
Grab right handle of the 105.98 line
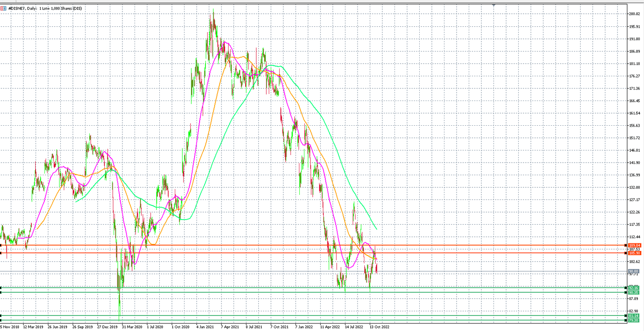[626, 253]
